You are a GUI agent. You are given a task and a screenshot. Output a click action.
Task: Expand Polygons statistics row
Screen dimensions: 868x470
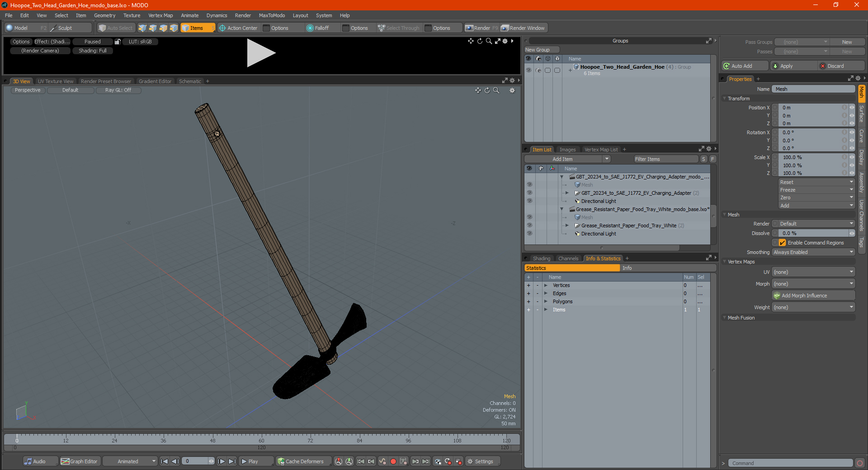[x=546, y=302]
